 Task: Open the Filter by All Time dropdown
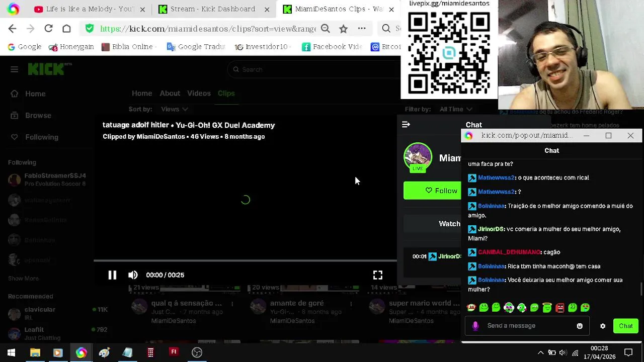point(455,109)
